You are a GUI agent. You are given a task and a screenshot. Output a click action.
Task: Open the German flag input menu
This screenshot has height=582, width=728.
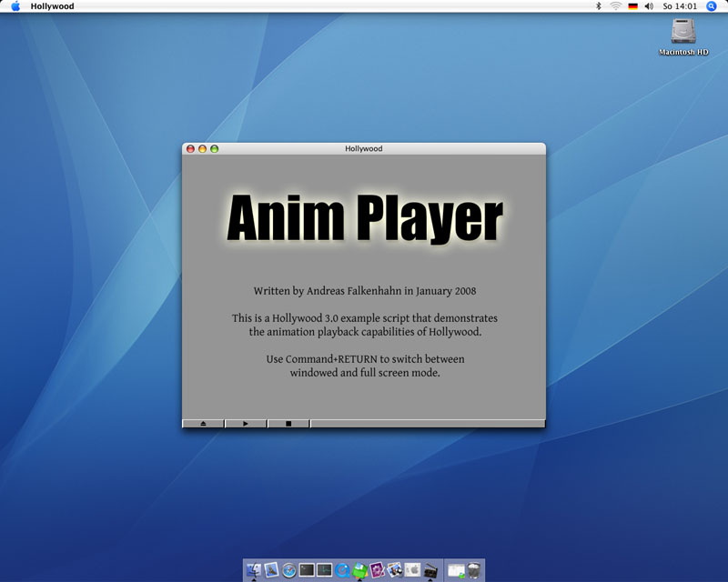(x=632, y=6)
